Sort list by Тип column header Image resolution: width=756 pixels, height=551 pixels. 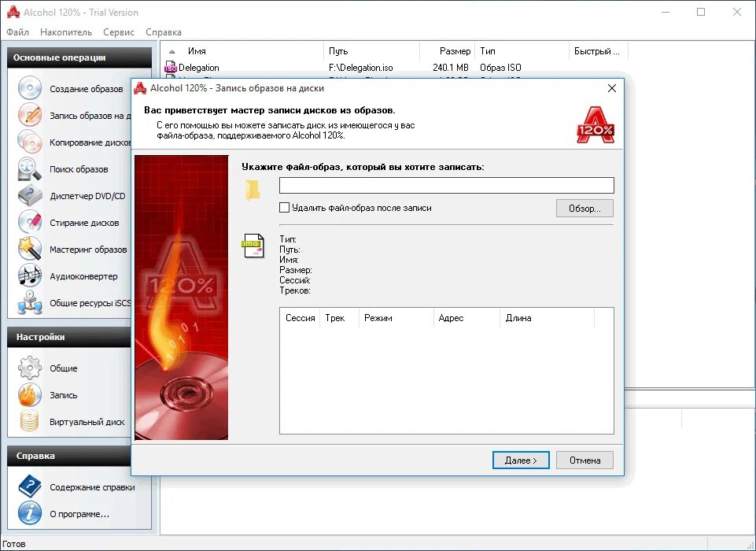[522, 51]
